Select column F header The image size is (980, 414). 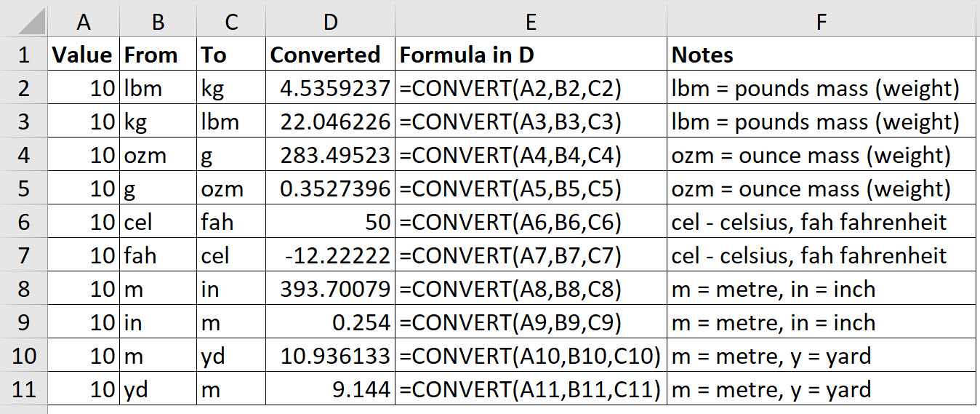821,22
